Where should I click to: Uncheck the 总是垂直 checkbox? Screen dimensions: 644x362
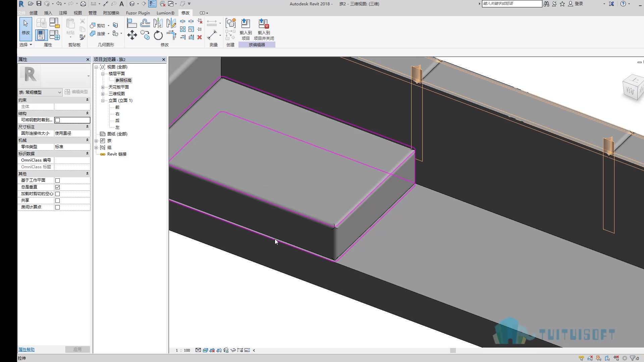coord(57,187)
